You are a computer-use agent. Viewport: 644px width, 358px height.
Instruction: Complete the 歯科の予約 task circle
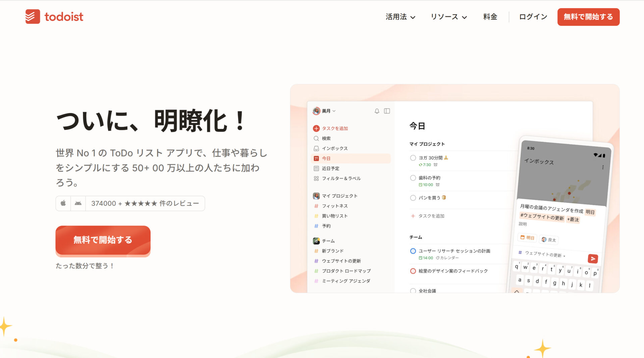[x=413, y=177]
